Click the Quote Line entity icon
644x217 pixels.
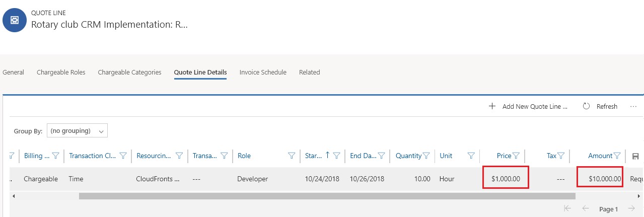click(15, 20)
